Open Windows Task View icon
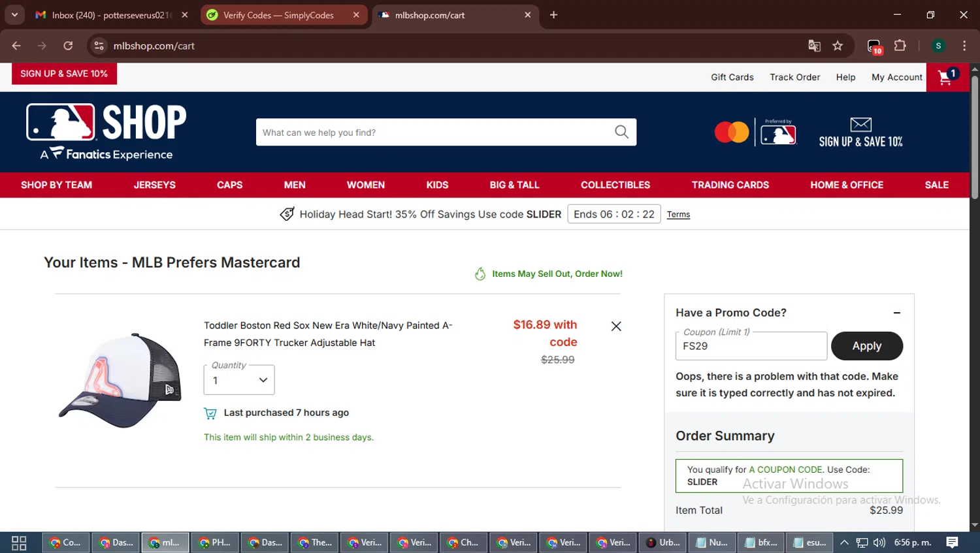Screen dimensions: 980x553 (19, 543)
